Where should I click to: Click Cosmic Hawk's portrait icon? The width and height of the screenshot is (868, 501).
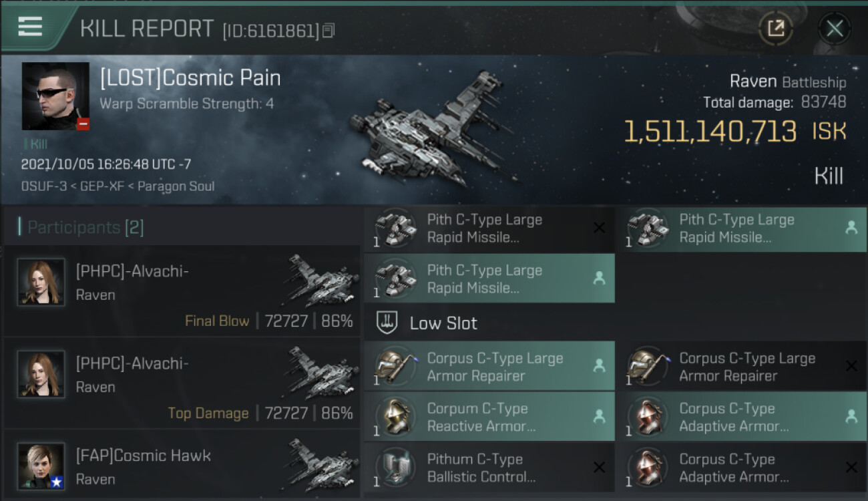41,466
